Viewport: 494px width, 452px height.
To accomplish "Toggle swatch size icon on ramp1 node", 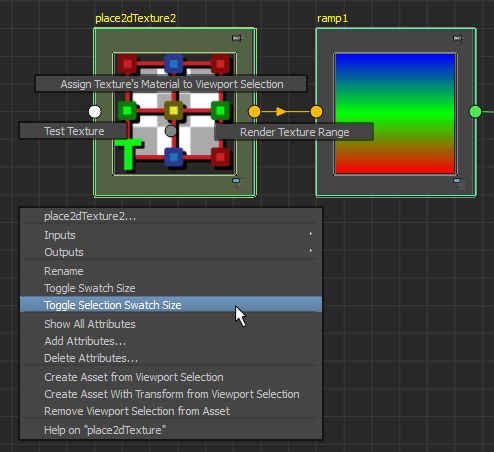I will point(459,184).
